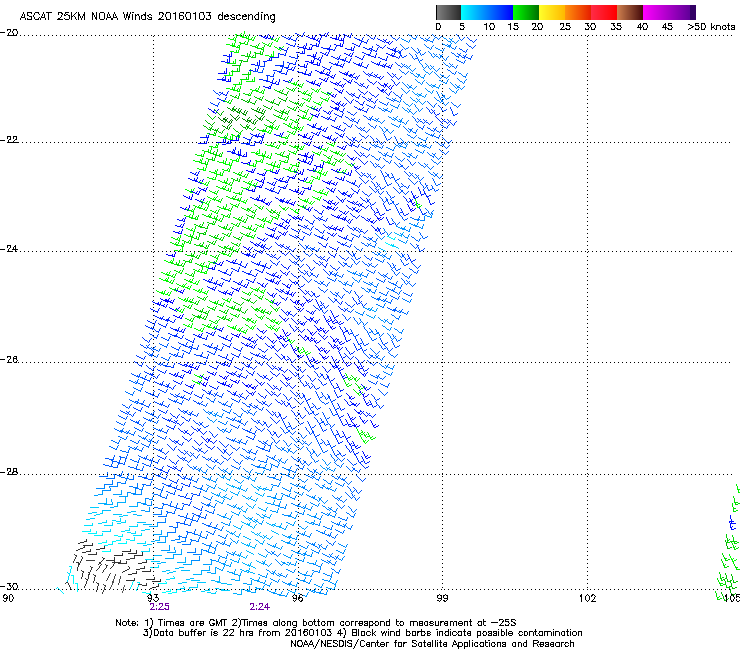Click the note 'Times are GMT' line
740x650 pixels.
tap(316, 623)
